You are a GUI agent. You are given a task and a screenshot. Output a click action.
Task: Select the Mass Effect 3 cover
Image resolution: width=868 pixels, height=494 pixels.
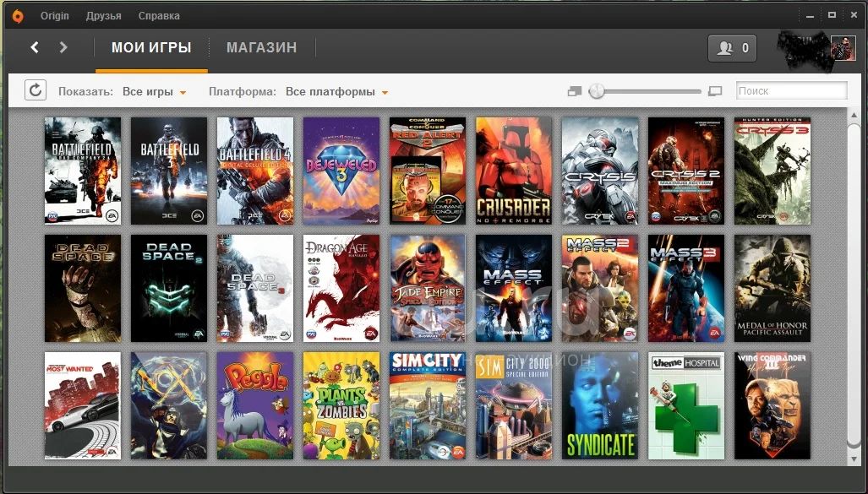(x=686, y=288)
